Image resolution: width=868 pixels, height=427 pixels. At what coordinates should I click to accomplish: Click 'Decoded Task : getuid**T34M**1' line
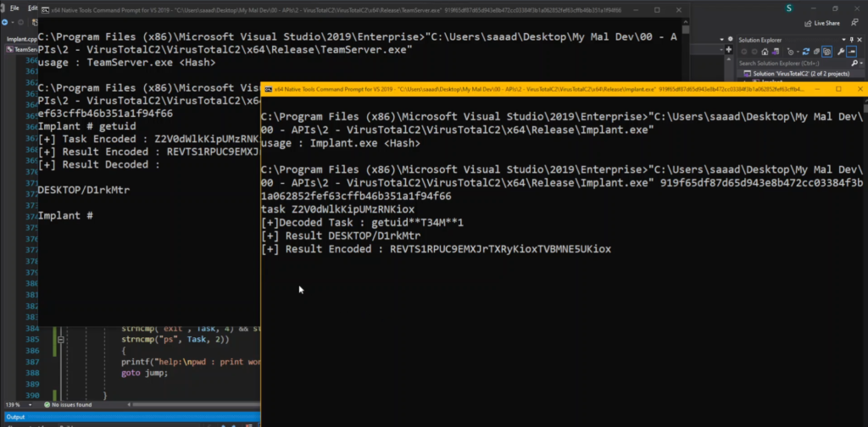point(363,223)
